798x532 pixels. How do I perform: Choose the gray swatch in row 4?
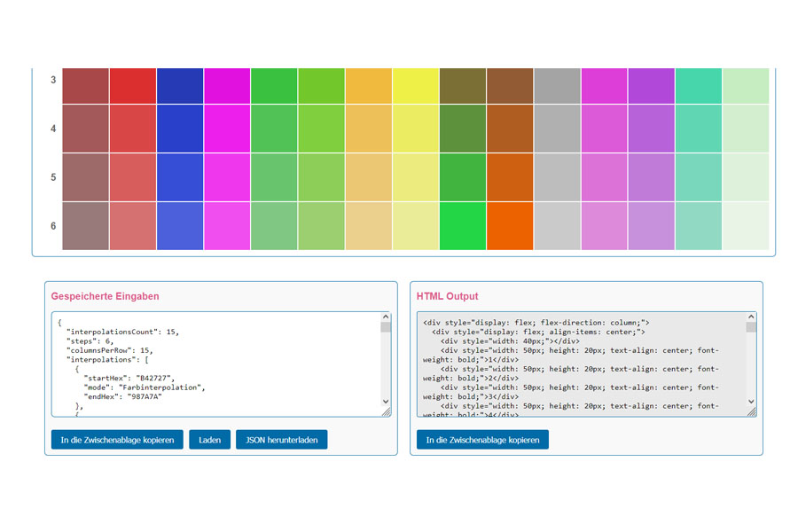(557, 129)
